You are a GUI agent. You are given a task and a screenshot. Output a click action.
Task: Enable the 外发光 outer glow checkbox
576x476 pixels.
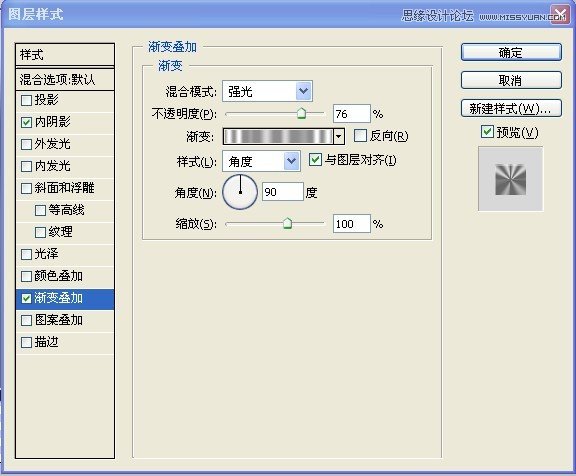coord(26,144)
